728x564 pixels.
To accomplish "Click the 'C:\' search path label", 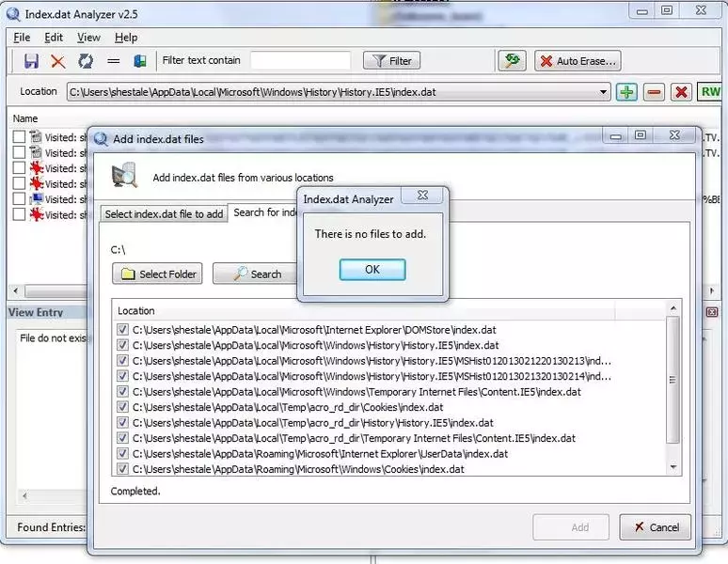I will point(118,249).
